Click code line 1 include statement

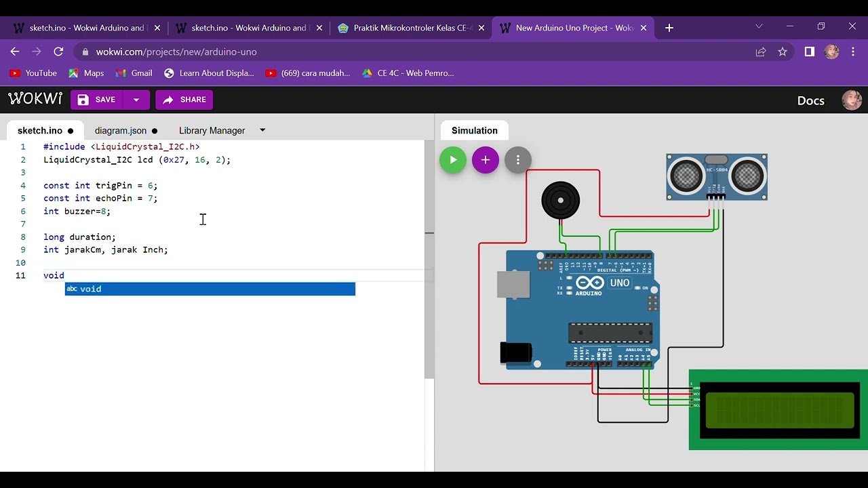point(121,146)
